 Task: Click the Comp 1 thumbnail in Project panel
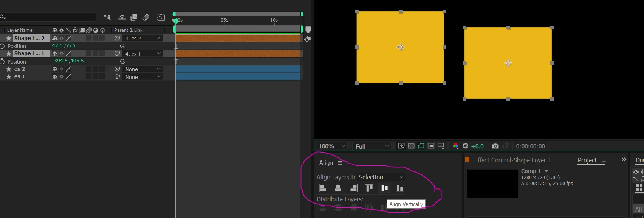[493, 184]
